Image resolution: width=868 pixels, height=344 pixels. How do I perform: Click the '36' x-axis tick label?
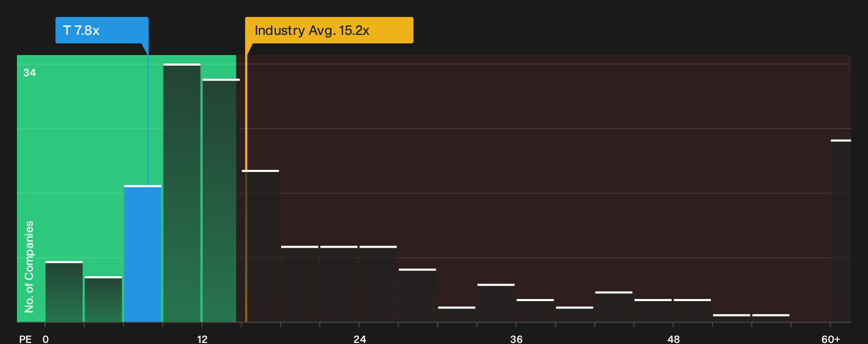[x=517, y=339]
